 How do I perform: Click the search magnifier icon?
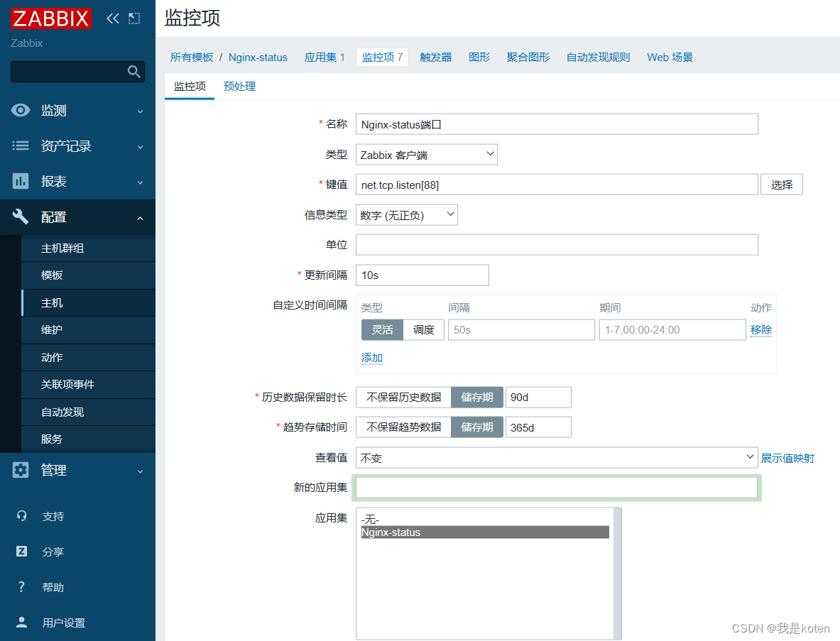click(133, 71)
